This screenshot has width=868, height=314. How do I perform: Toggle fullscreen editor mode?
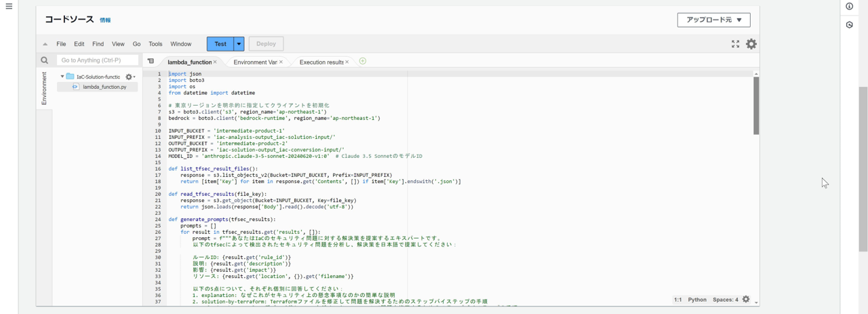735,44
